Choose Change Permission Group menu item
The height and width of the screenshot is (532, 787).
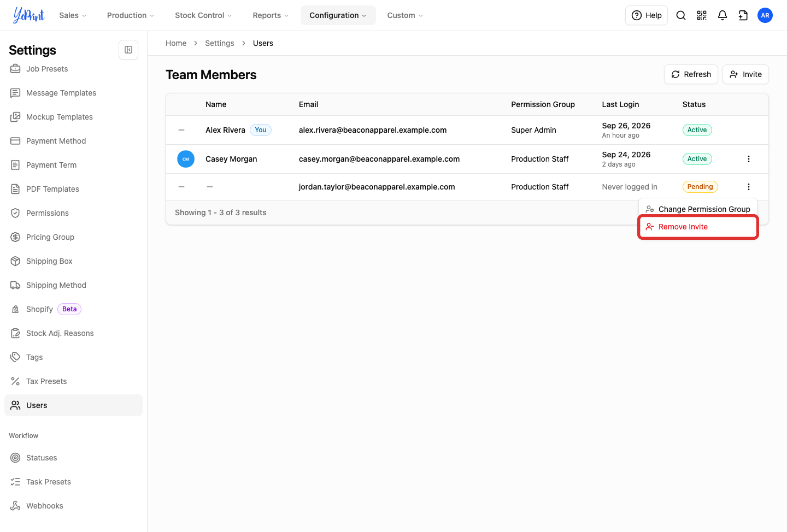pyautogui.click(x=698, y=209)
